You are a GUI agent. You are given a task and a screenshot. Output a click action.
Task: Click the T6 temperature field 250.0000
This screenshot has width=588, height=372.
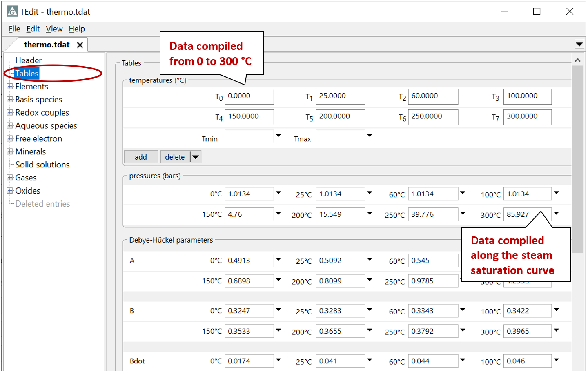pos(433,117)
